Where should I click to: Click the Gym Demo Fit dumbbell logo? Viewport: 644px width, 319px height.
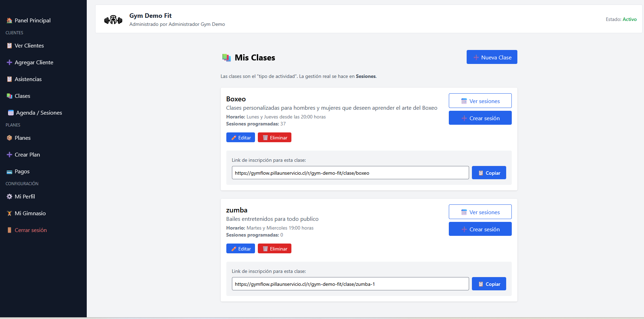(x=113, y=20)
